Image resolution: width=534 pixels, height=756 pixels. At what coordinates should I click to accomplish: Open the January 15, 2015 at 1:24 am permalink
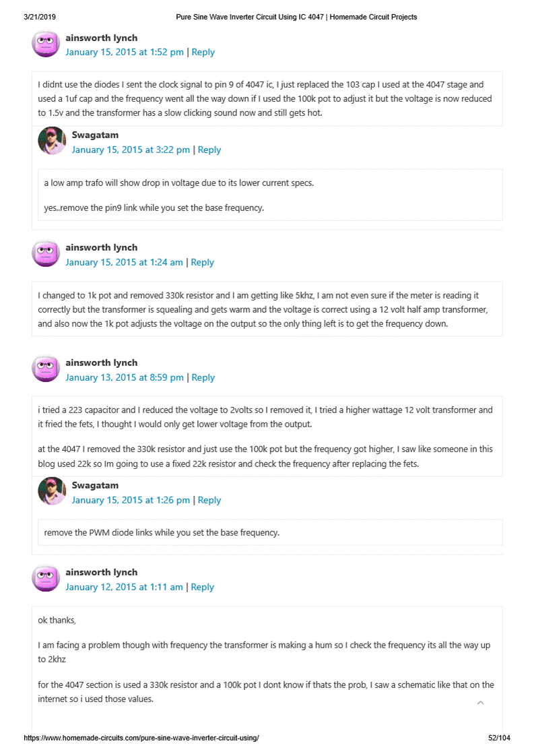(124, 262)
